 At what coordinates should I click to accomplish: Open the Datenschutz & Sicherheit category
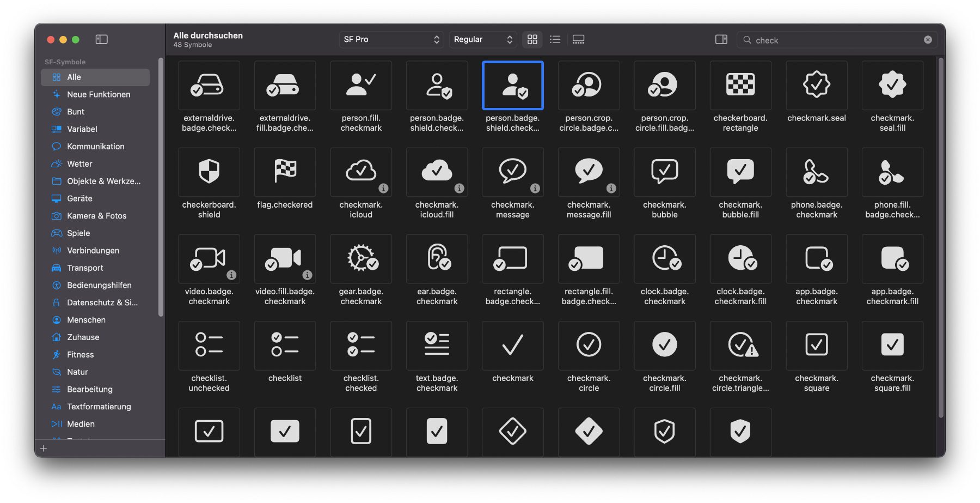(95, 302)
